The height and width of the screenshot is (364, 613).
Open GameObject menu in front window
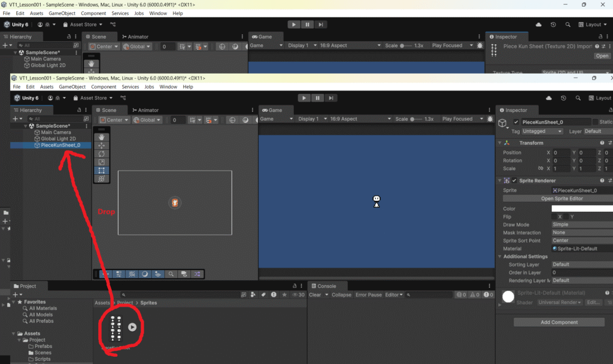[x=72, y=87]
